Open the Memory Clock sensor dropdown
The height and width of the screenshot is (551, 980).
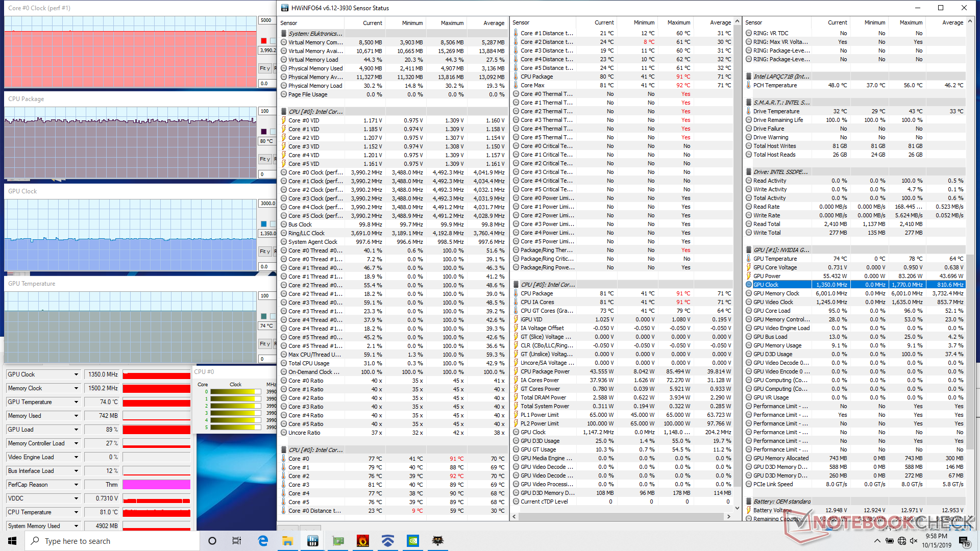coord(77,388)
